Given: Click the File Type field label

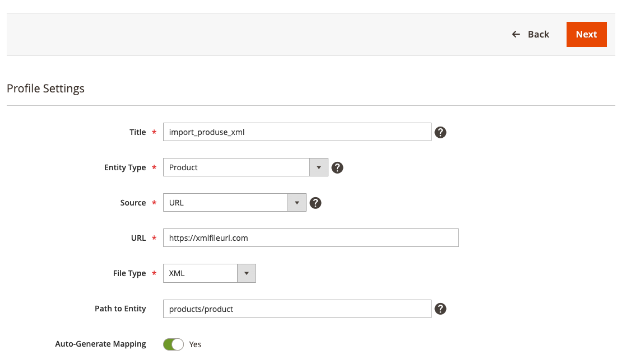Looking at the screenshot, I should click(x=129, y=273).
